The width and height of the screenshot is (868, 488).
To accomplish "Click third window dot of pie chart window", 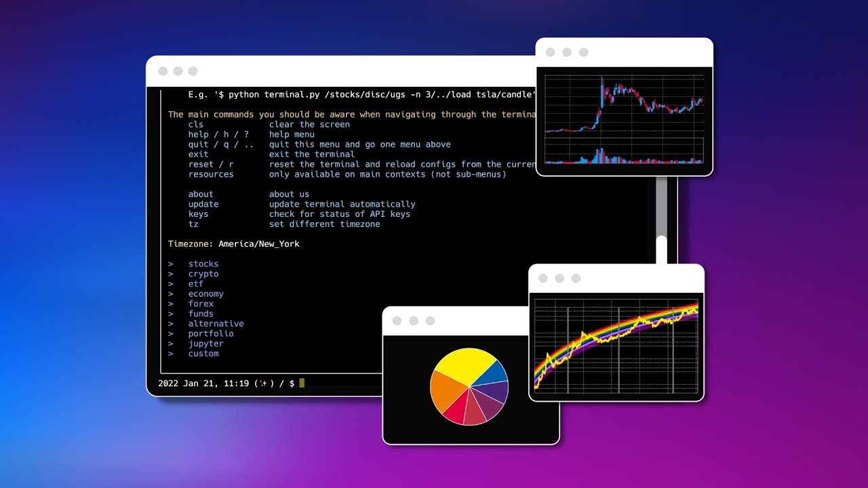I will point(430,321).
